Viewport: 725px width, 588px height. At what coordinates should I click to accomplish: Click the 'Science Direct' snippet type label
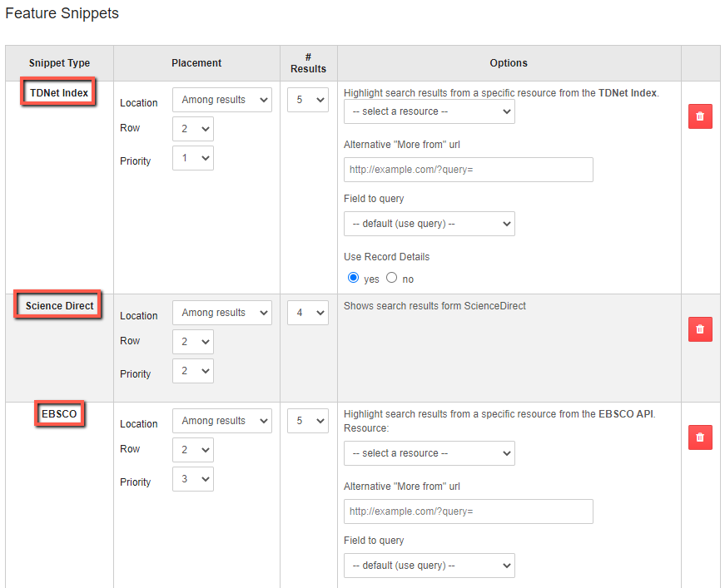click(59, 306)
